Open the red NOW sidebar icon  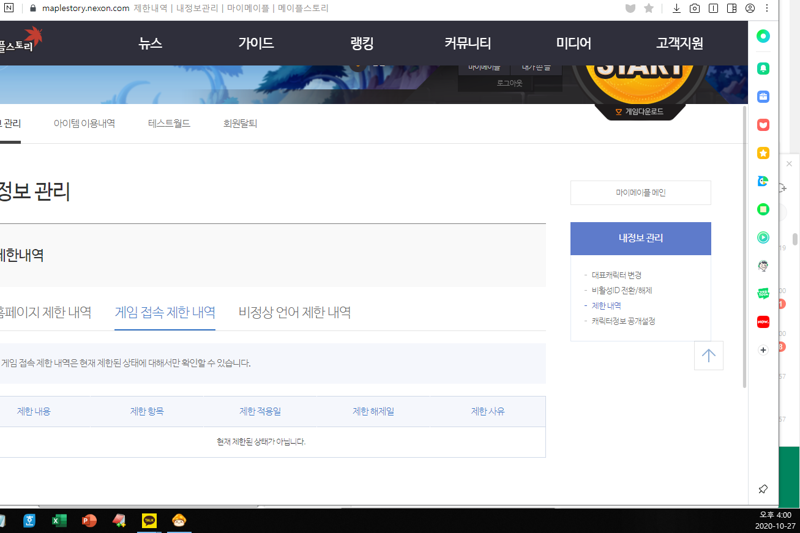[763, 322]
